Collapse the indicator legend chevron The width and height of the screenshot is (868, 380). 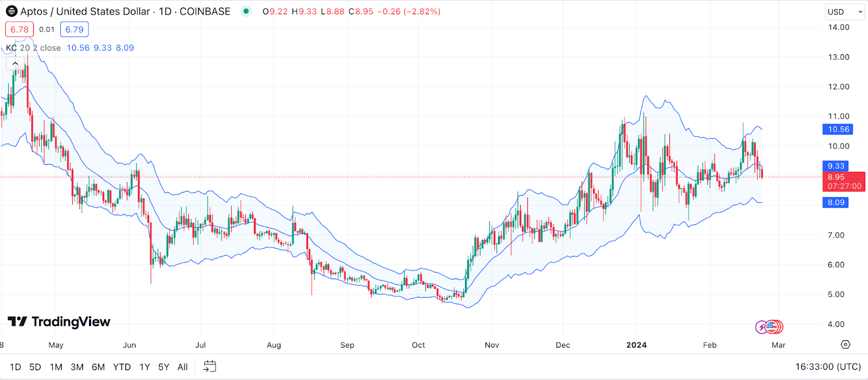pyautogui.click(x=15, y=63)
